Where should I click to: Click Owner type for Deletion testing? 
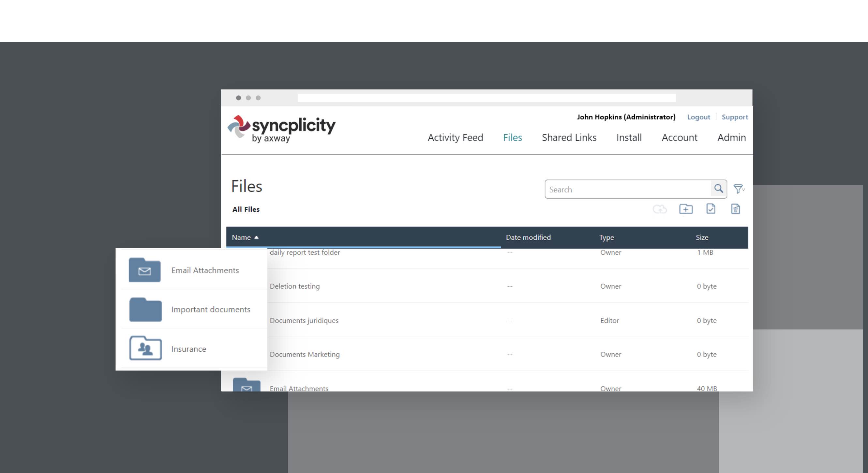click(610, 286)
